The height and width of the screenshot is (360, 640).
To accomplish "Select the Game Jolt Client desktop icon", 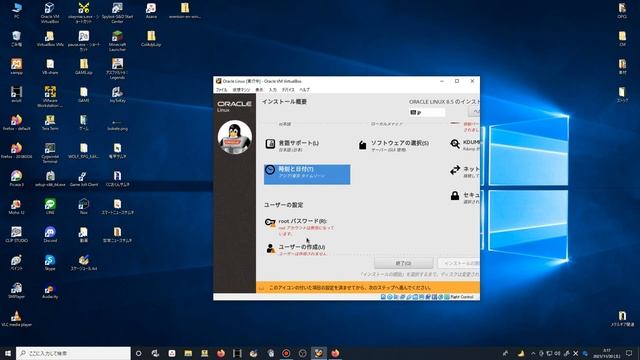I will pyautogui.click(x=84, y=178).
